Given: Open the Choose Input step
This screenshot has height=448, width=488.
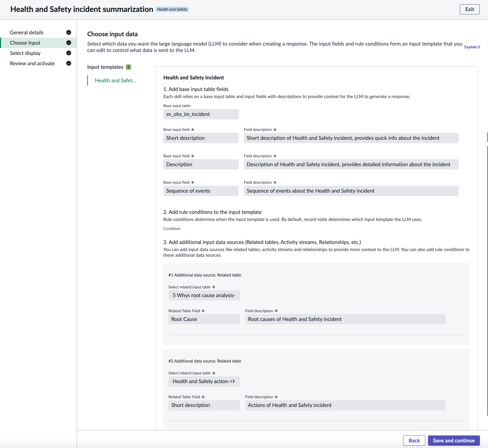Looking at the screenshot, I should click(38, 43).
